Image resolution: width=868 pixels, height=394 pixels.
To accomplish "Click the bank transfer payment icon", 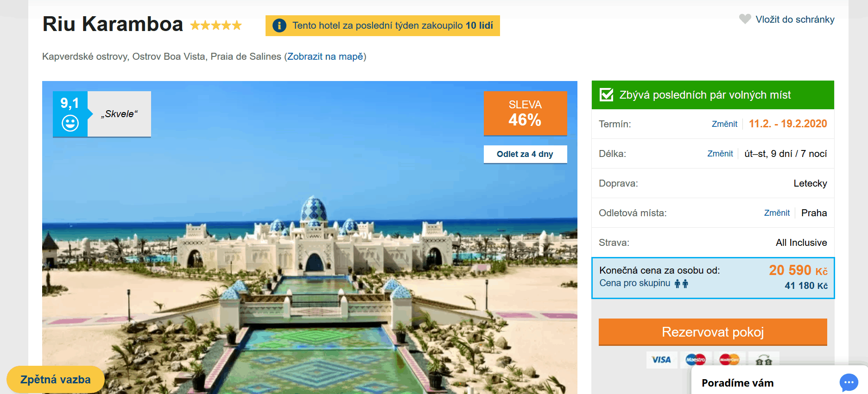I will [764, 360].
